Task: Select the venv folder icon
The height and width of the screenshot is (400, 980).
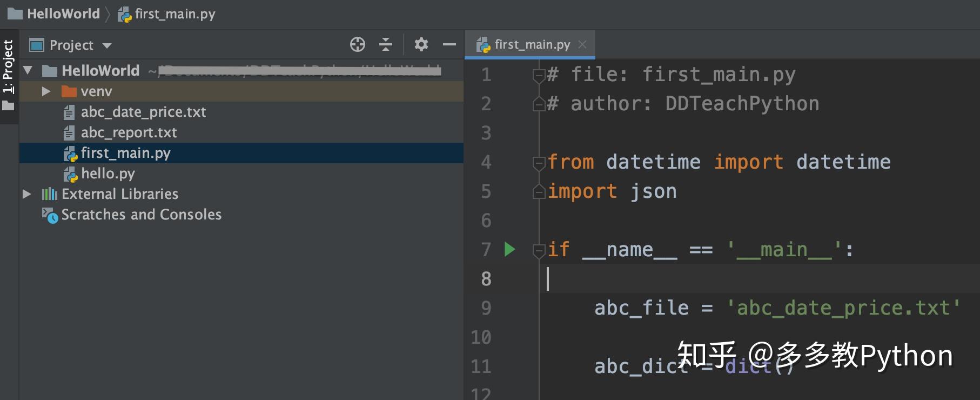Action: click(69, 91)
